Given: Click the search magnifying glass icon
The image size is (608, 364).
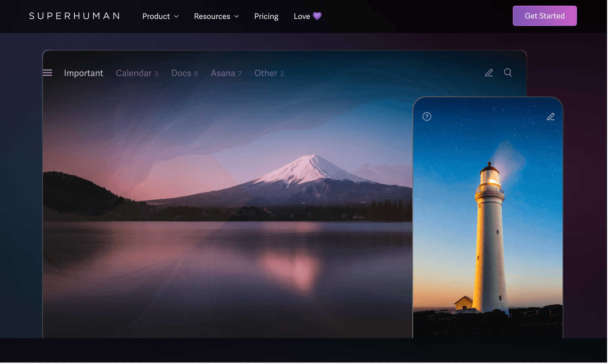Looking at the screenshot, I should tap(508, 72).
